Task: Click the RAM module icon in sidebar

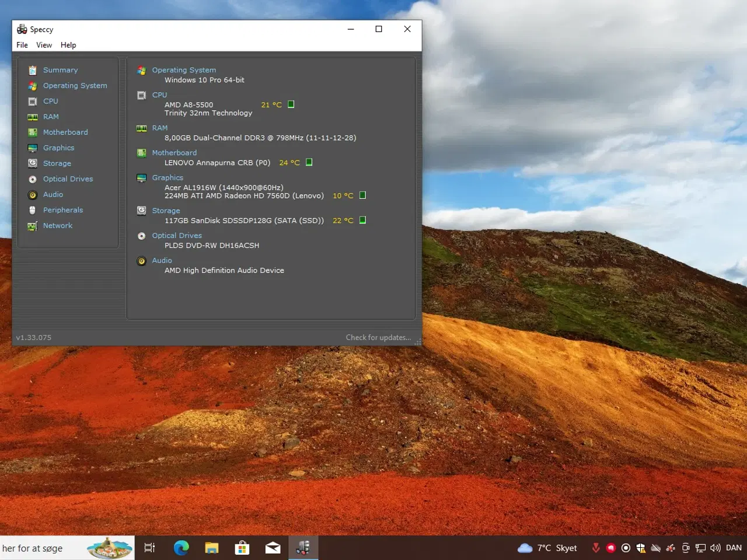Action: click(x=33, y=117)
